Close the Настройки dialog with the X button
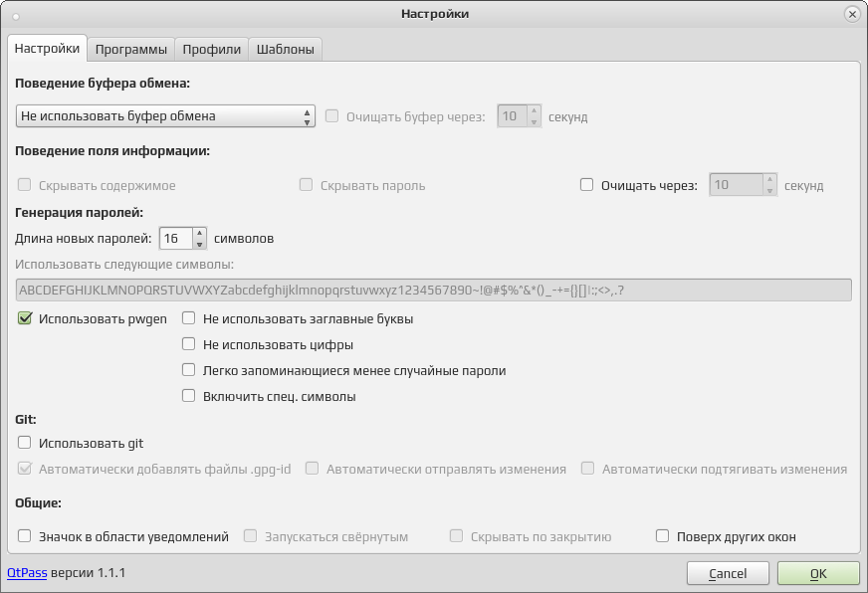The image size is (868, 593). [852, 14]
